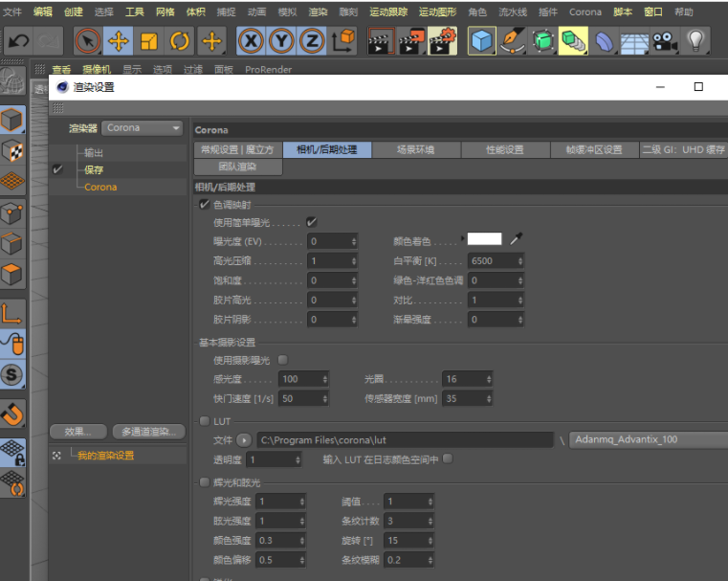Add a Floor environment object
728x581 pixels.
(x=634, y=41)
